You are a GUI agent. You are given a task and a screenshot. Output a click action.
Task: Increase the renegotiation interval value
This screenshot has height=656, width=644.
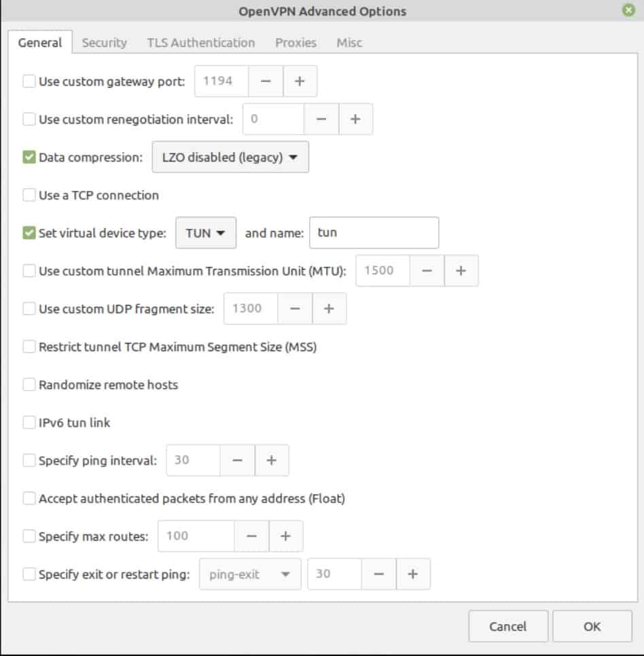pyautogui.click(x=355, y=120)
